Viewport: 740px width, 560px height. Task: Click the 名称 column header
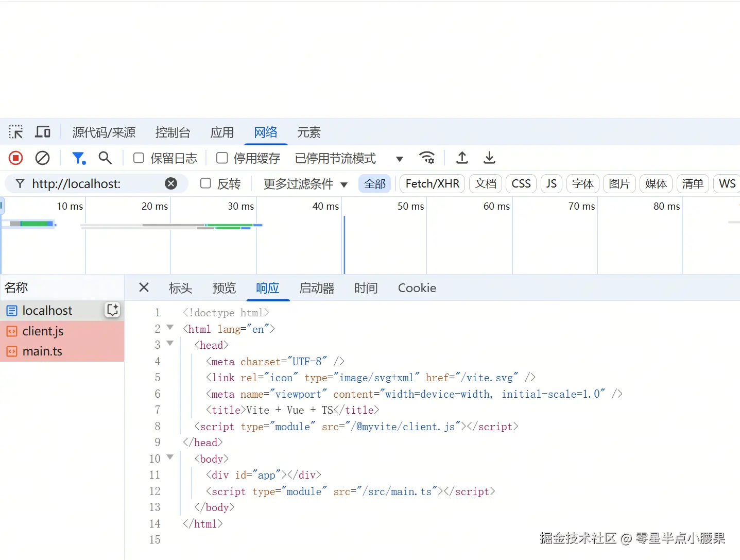[x=62, y=287]
